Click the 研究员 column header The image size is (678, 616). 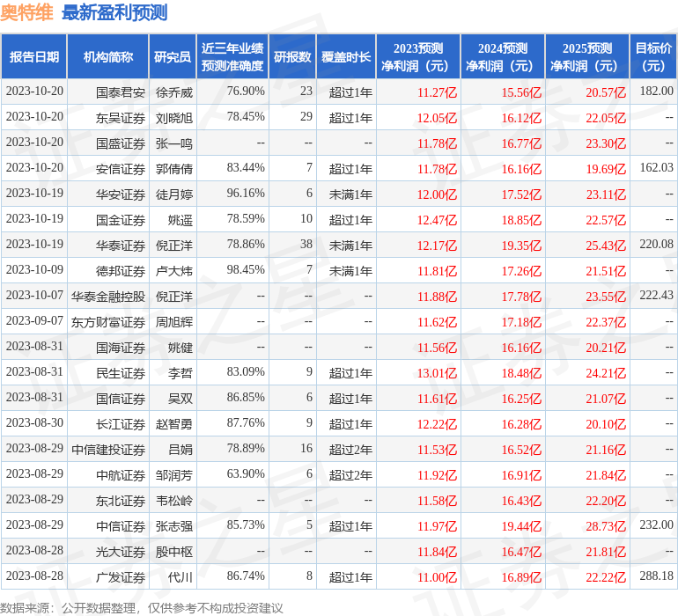point(172,57)
